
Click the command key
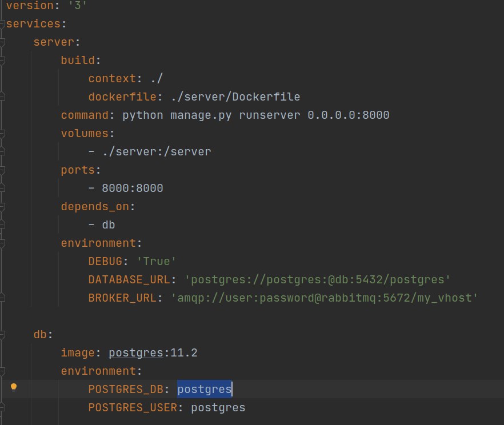click(x=85, y=115)
